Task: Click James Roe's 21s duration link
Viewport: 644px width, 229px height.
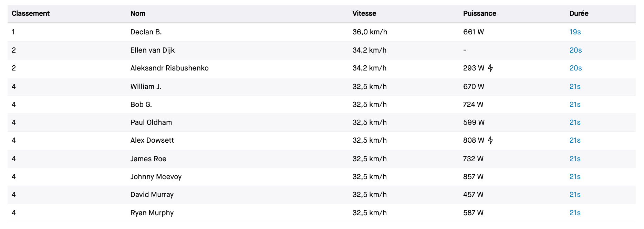Action: (575, 159)
